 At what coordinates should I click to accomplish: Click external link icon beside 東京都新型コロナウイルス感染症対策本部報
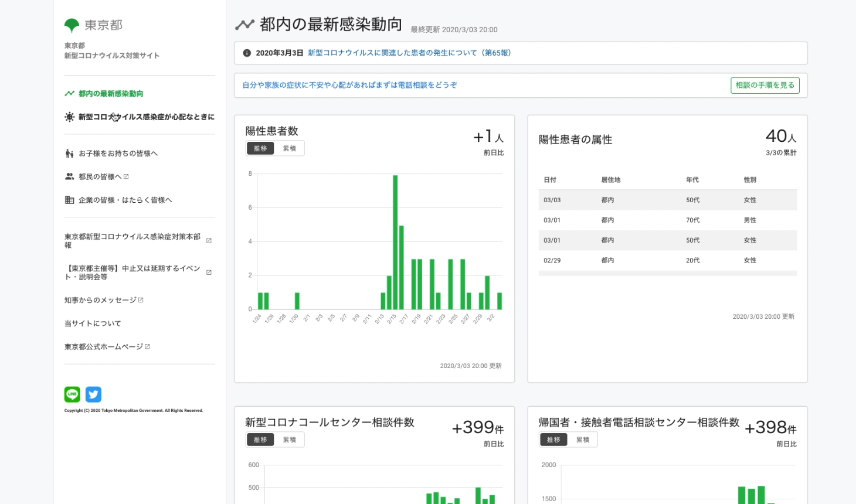click(209, 241)
